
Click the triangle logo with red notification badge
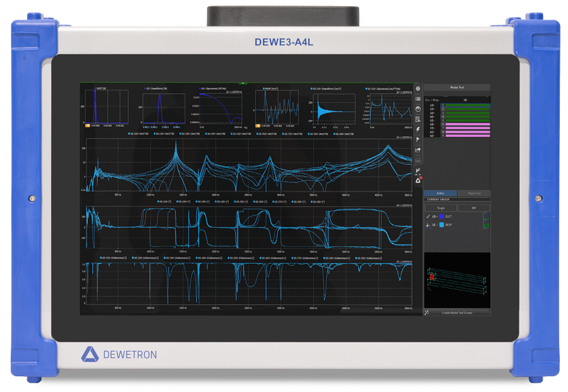click(418, 180)
